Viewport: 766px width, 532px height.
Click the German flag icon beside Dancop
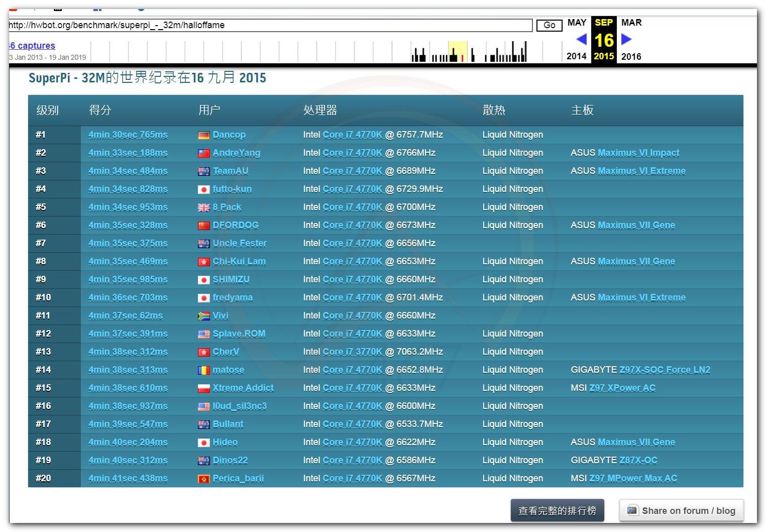coord(203,135)
